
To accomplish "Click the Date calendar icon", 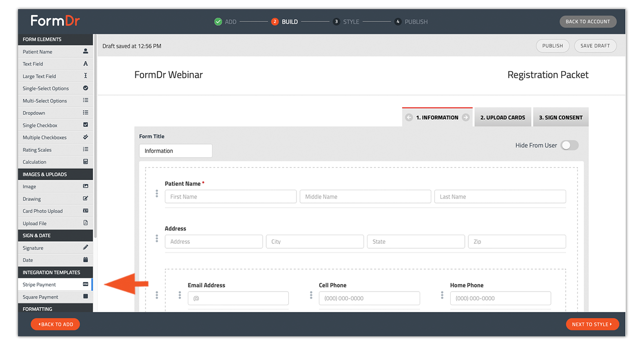I will coord(86,260).
